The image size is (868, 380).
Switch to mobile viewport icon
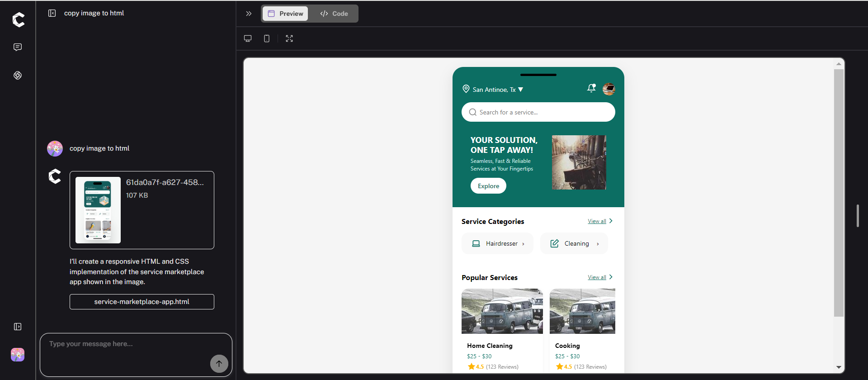(267, 38)
